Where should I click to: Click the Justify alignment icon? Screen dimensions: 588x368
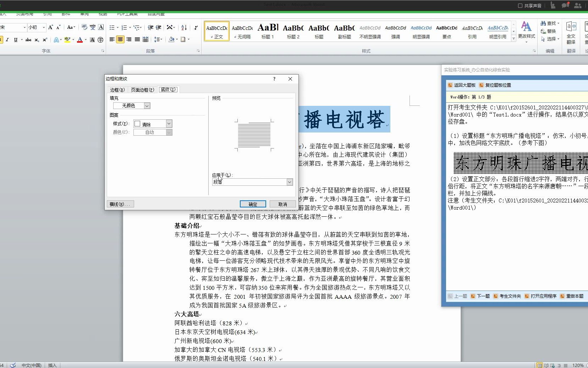(137, 39)
